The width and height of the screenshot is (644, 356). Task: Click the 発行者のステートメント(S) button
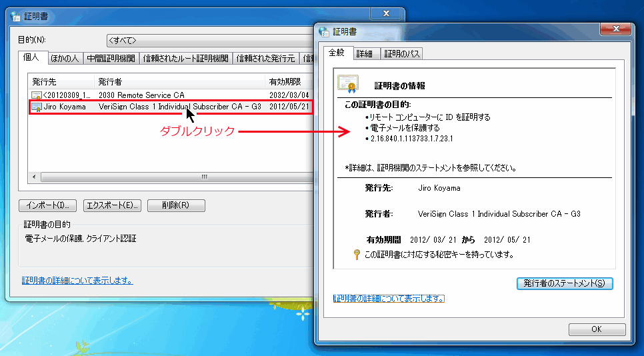[564, 283]
